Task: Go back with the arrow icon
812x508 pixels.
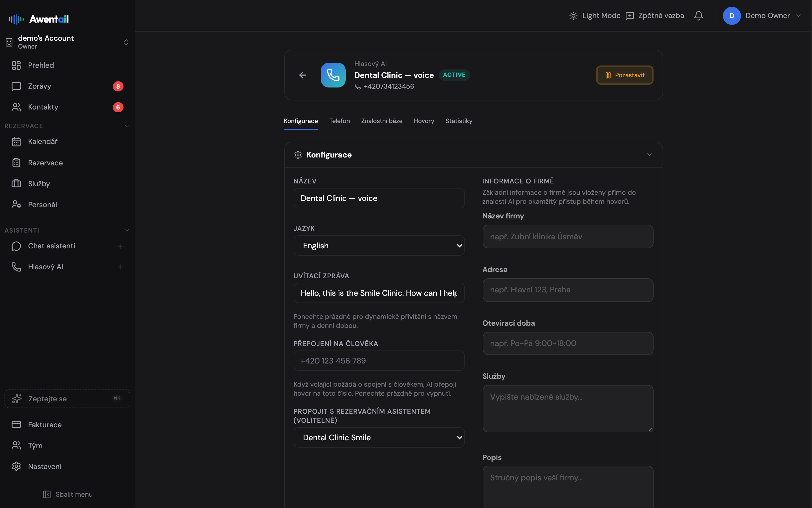Action: click(303, 75)
